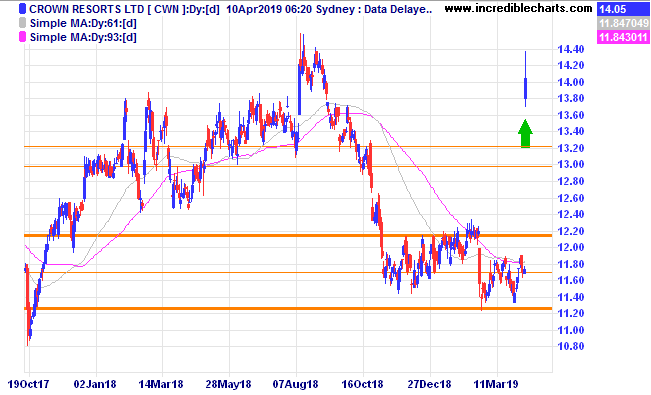This screenshot has width=651, height=395.
Task: Click the blue CROWN RESORTS legend swatch
Action: click(x=22, y=9)
